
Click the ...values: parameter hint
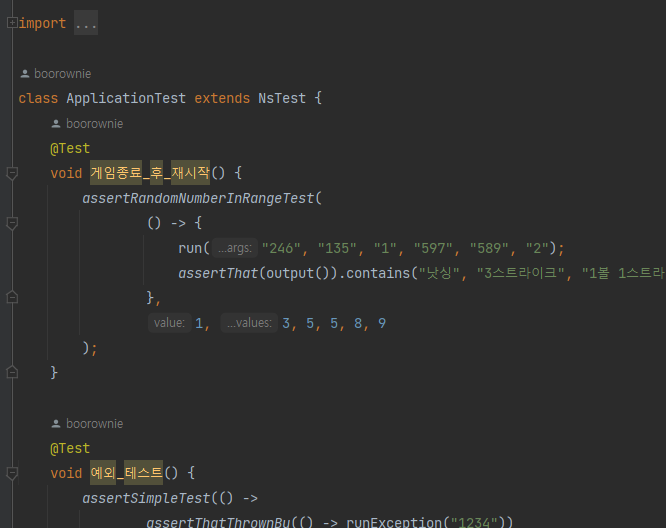[x=249, y=323]
